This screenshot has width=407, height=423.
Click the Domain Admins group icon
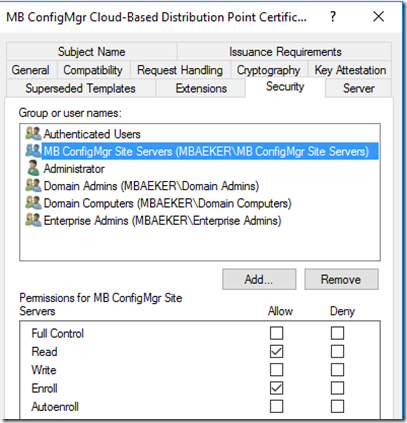[x=33, y=185]
